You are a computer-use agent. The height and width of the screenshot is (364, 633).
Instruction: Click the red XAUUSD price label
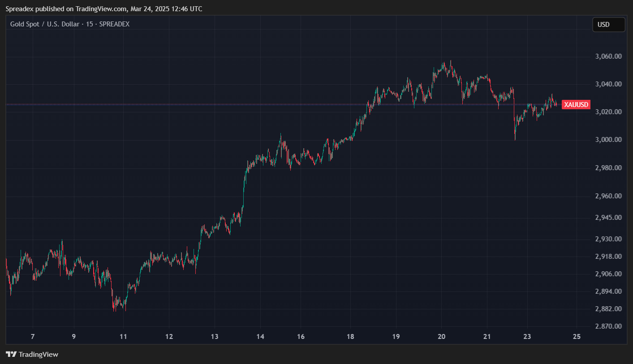point(576,105)
